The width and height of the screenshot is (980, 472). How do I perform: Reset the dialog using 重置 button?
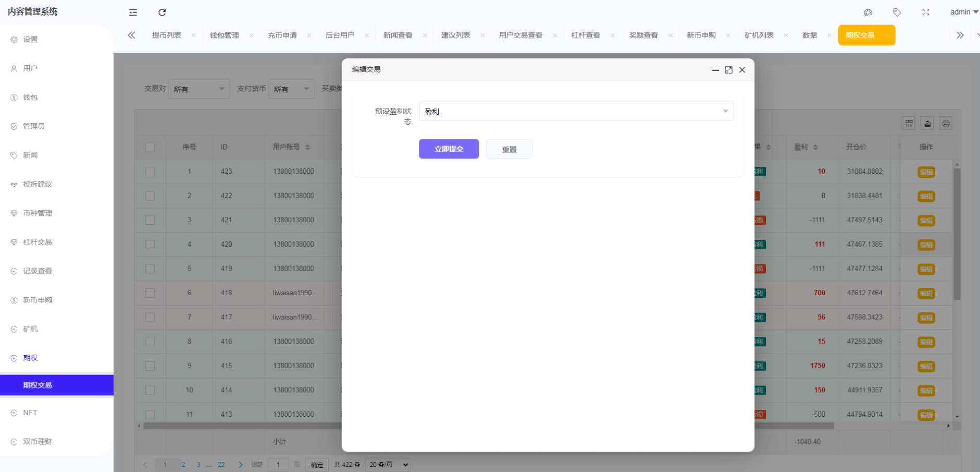tap(509, 149)
